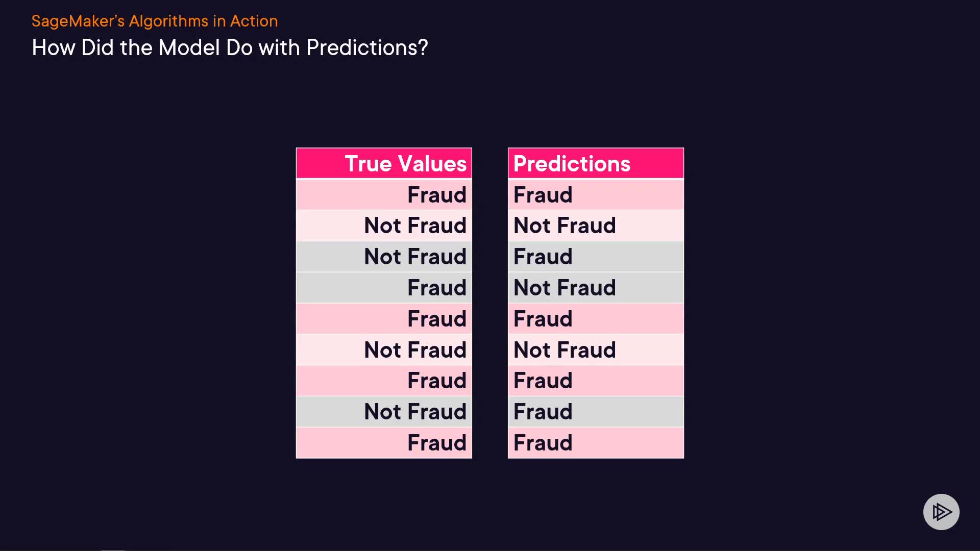980x551 pixels.
Task: Click eighth-row Not Fraud true value cell
Action: click(384, 412)
